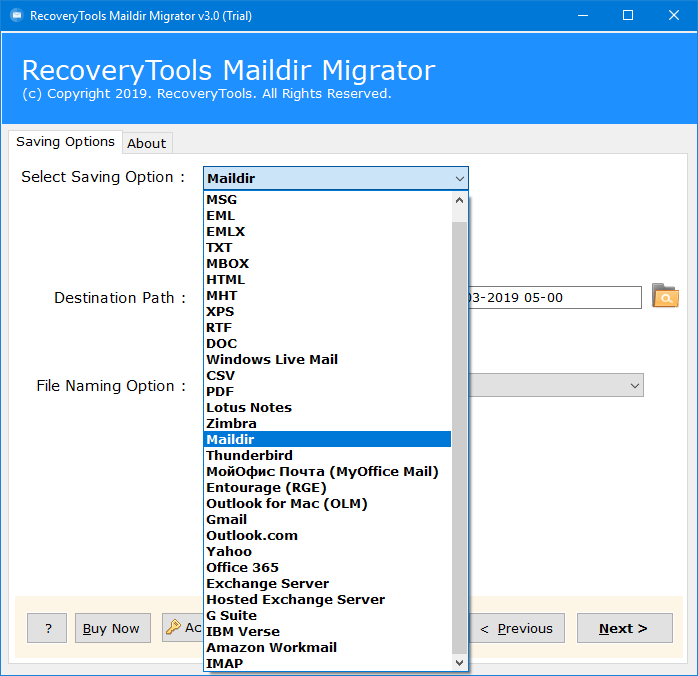Choose Lotus Notes from the list
The image size is (698, 676).
click(x=328, y=408)
